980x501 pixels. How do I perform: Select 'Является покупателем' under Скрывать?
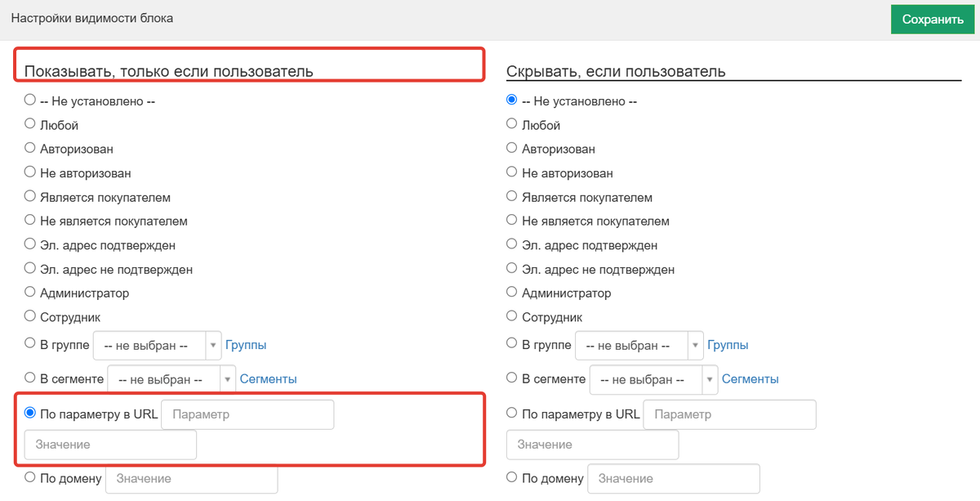point(512,196)
